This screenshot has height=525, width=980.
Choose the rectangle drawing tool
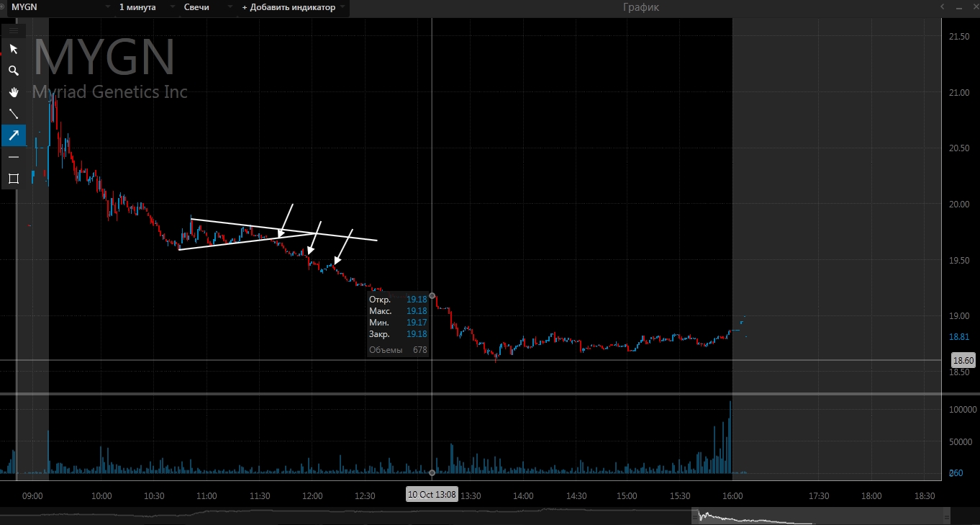pyautogui.click(x=14, y=179)
